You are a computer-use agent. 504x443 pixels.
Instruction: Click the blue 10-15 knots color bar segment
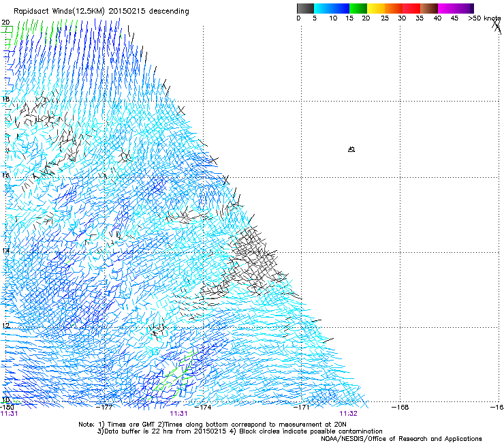(341, 8)
